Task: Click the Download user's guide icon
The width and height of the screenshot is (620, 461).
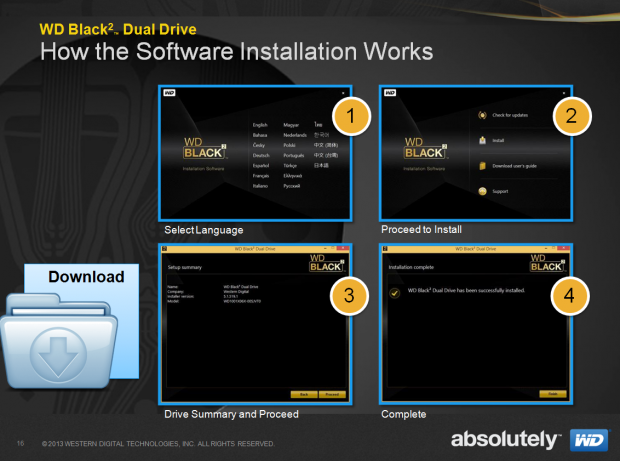Action: tap(483, 165)
